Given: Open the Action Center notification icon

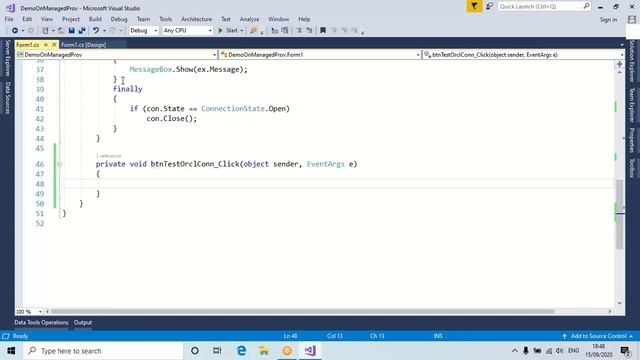Looking at the screenshot, I should 625,351.
